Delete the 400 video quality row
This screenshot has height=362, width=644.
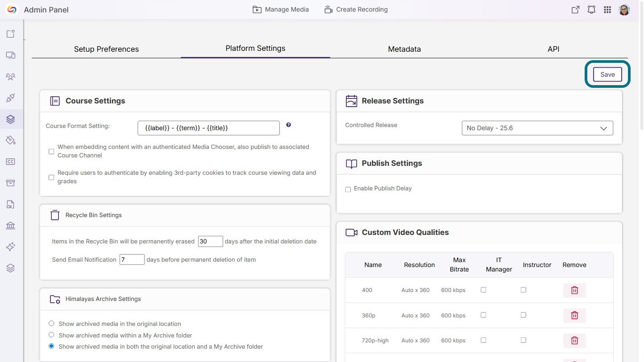574,290
